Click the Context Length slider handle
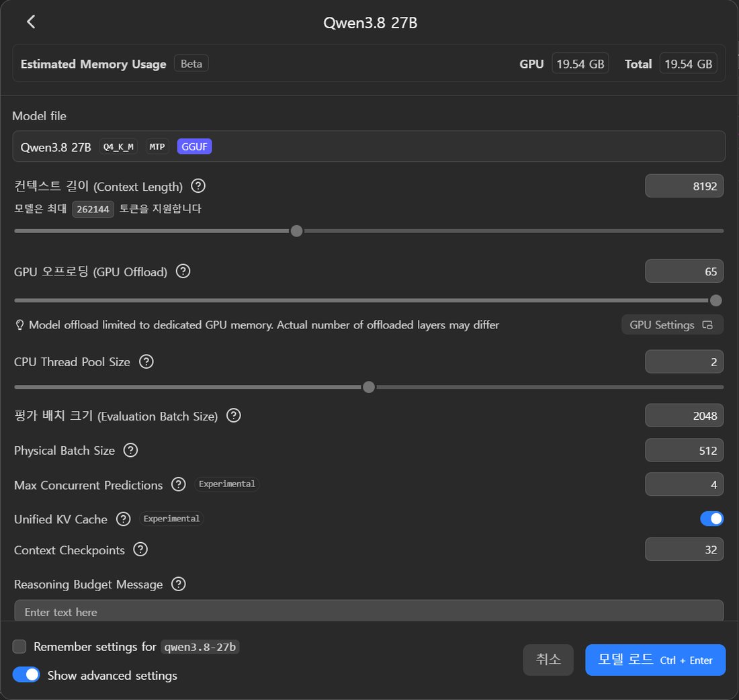Image resolution: width=739 pixels, height=700 pixels. (x=296, y=231)
